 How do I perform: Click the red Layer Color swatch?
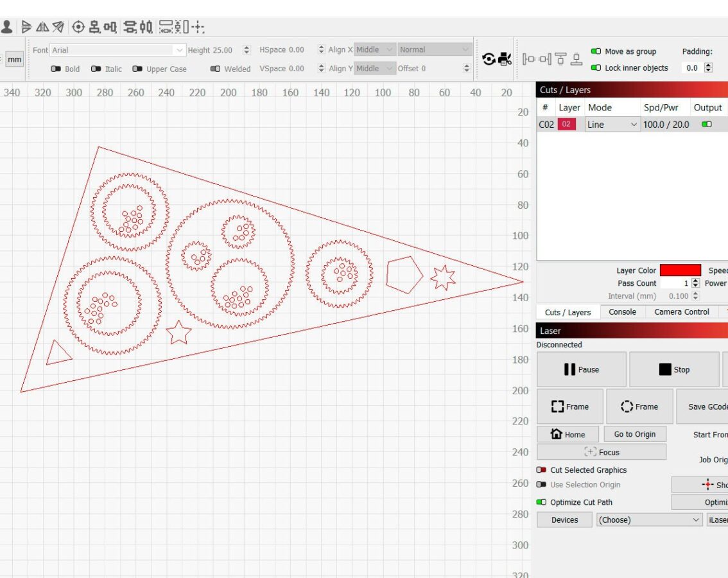coord(680,270)
